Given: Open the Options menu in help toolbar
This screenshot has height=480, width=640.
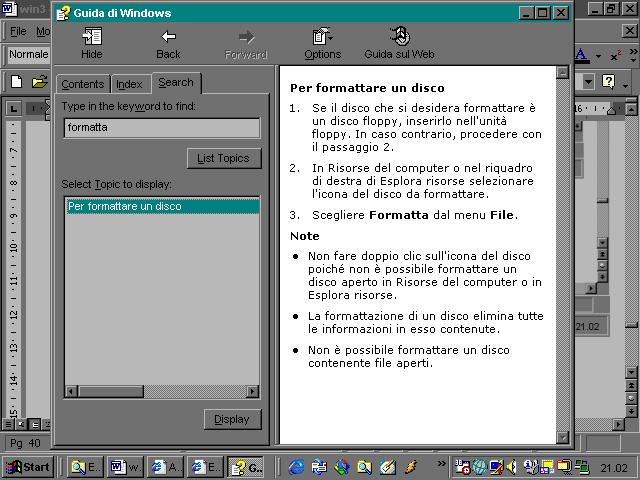Looking at the screenshot, I should click(322, 43).
